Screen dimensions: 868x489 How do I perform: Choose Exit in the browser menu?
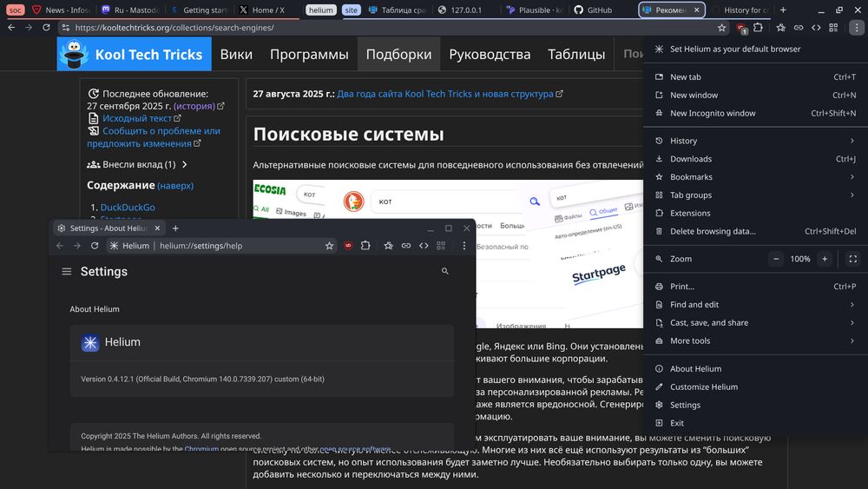pyautogui.click(x=756, y=423)
